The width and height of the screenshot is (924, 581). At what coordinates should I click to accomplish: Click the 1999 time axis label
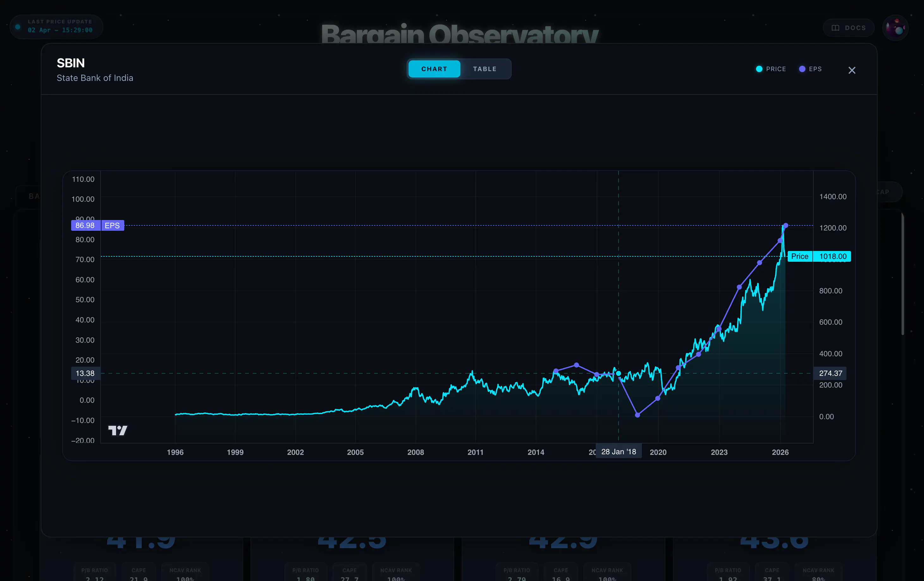point(235,452)
